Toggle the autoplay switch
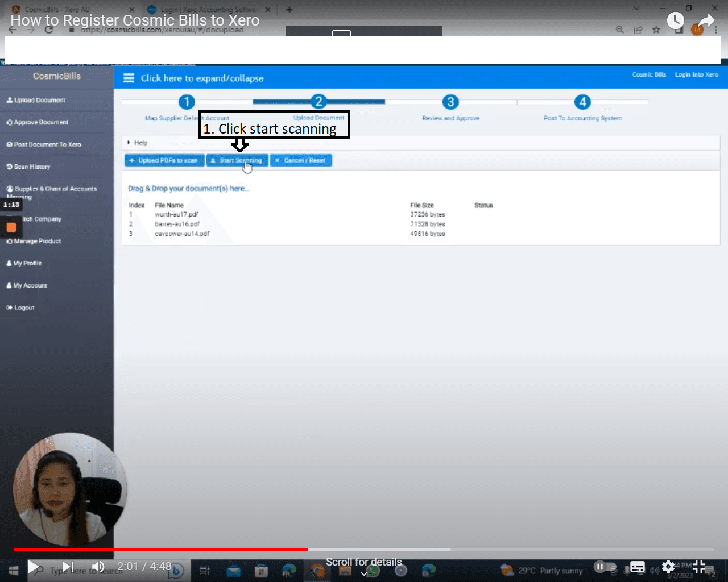This screenshot has height=582, width=728. click(x=605, y=567)
